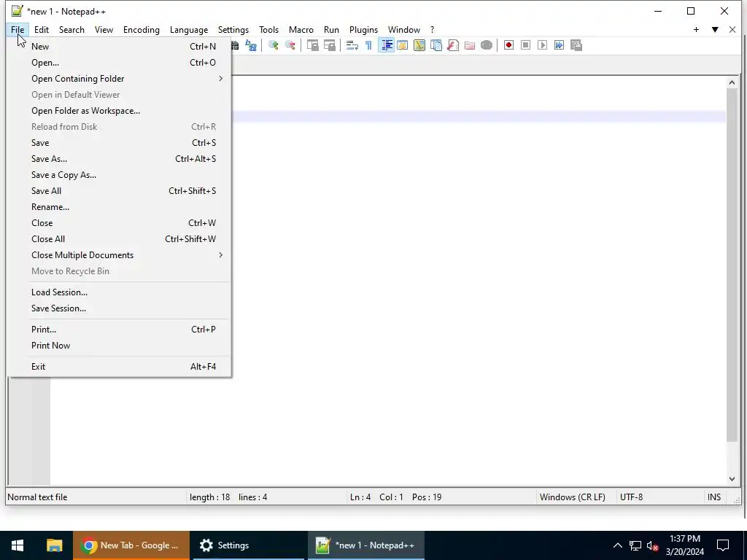Open the Language menu
Image resolution: width=747 pixels, height=560 pixels.
(x=189, y=29)
